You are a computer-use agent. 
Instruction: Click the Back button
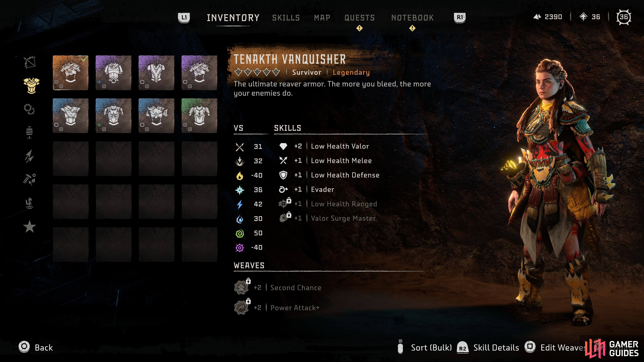click(36, 347)
